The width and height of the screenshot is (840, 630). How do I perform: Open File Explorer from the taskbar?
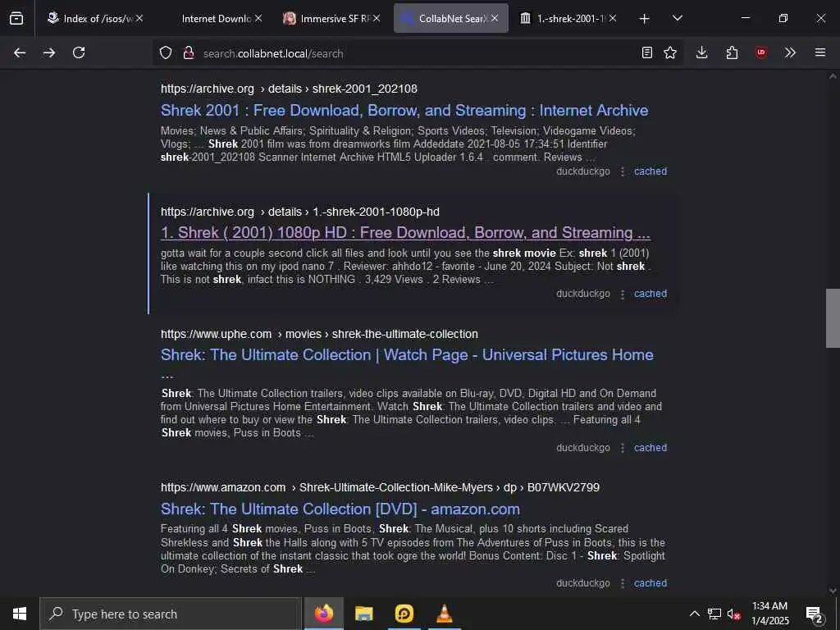[363, 614]
